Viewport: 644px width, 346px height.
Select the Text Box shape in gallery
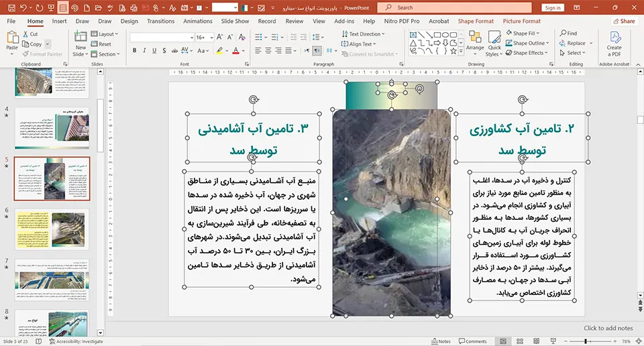[x=413, y=35]
